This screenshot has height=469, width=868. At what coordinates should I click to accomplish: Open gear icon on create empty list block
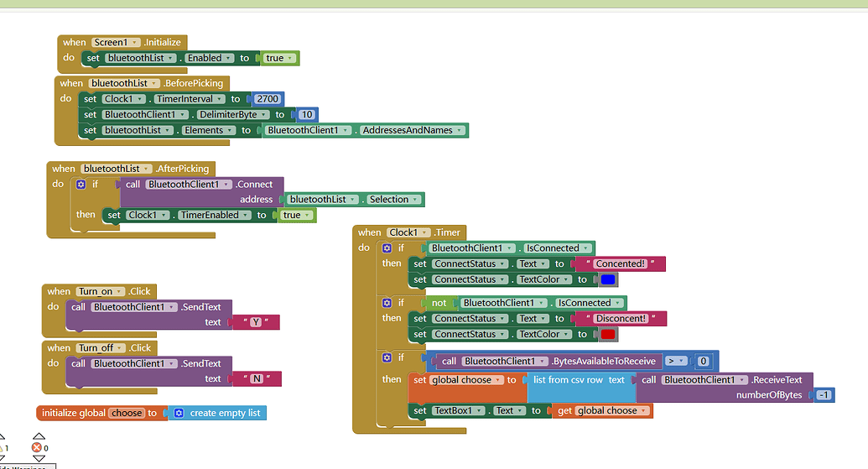point(177,413)
